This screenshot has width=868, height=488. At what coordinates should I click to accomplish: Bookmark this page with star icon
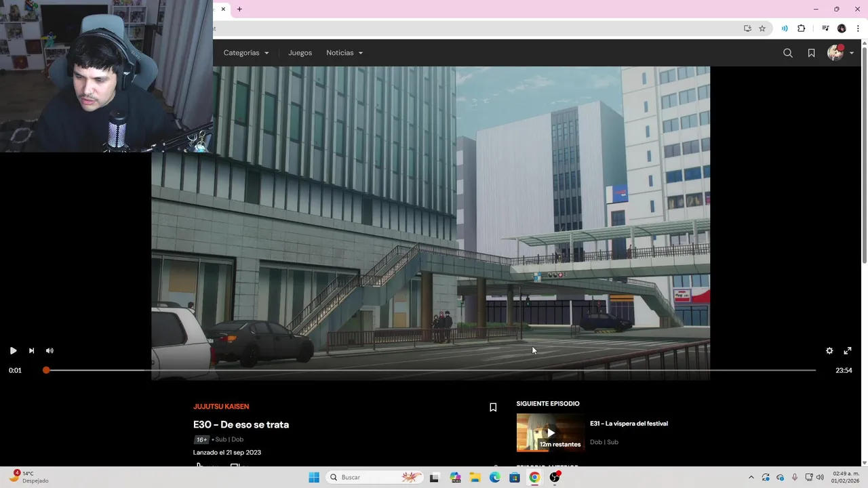[x=762, y=28]
